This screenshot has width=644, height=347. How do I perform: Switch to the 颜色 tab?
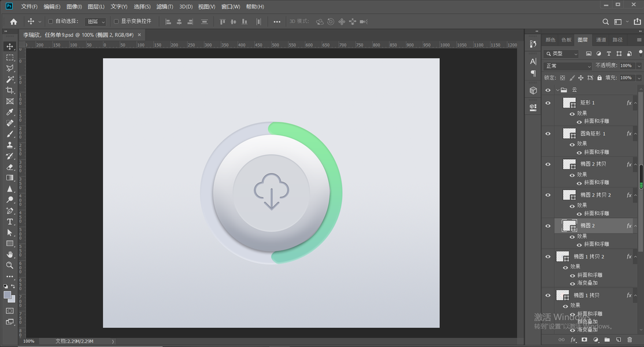coord(550,40)
